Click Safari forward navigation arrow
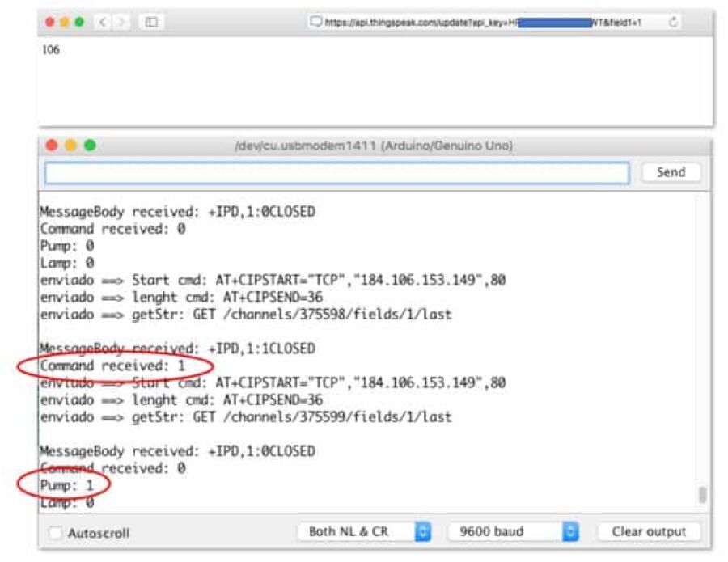Viewport: 728px width, 562px height. [x=122, y=23]
